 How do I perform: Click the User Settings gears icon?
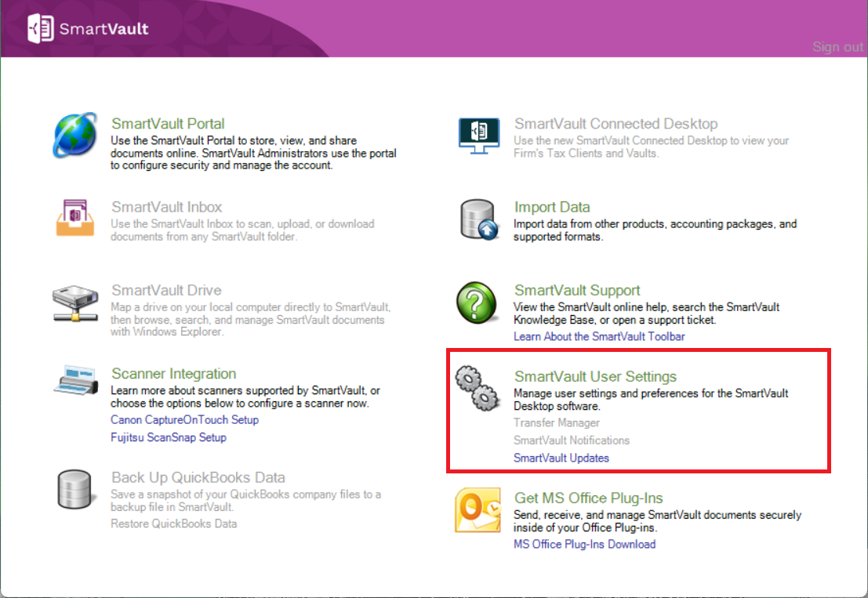coord(478,388)
